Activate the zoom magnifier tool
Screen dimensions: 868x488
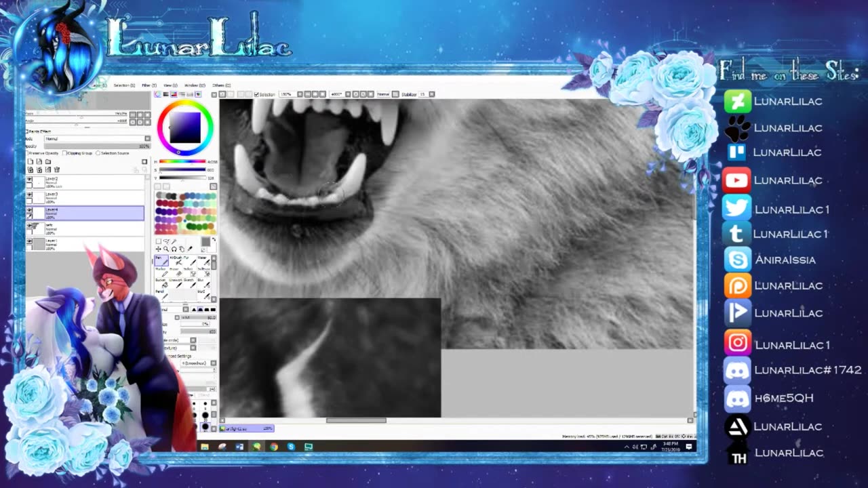[166, 249]
